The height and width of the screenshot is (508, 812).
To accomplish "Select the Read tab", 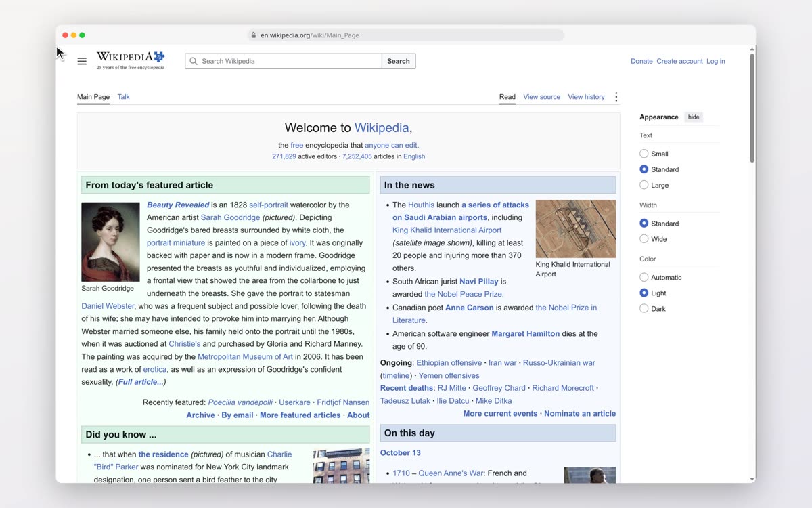I will [507, 97].
